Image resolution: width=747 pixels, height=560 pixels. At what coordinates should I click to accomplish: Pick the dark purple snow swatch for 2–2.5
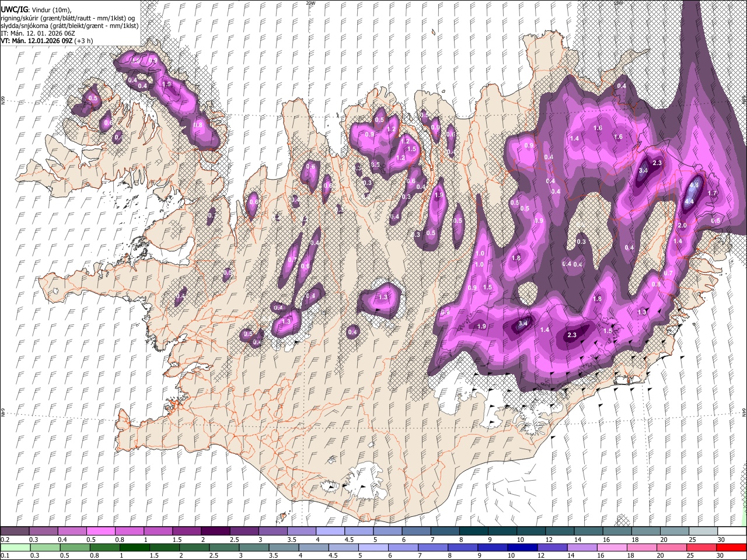coord(215,531)
